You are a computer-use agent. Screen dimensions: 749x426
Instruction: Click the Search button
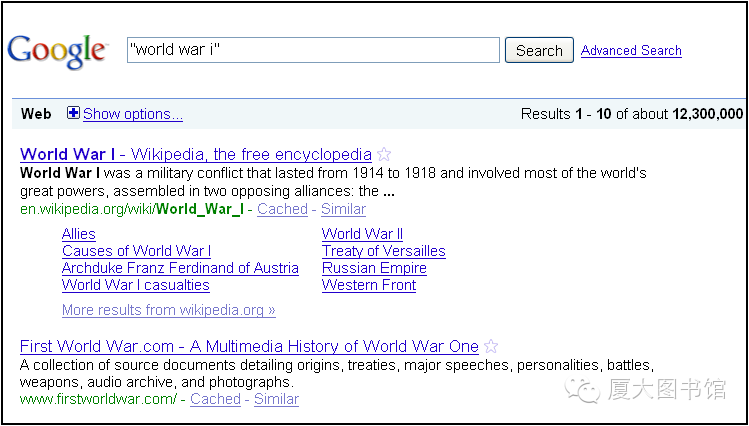(539, 50)
